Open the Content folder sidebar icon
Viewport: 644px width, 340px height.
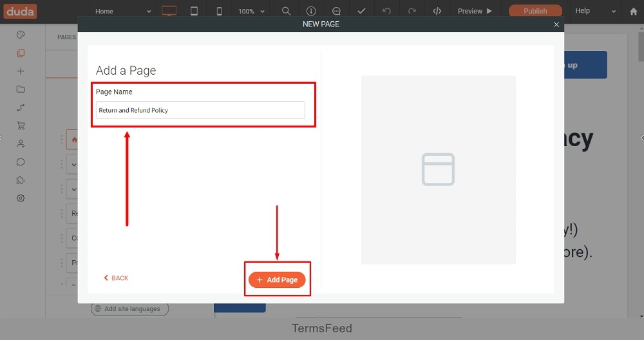(21, 89)
